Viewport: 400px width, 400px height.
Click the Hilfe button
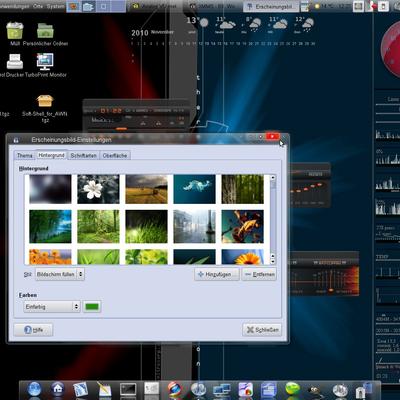(33, 330)
